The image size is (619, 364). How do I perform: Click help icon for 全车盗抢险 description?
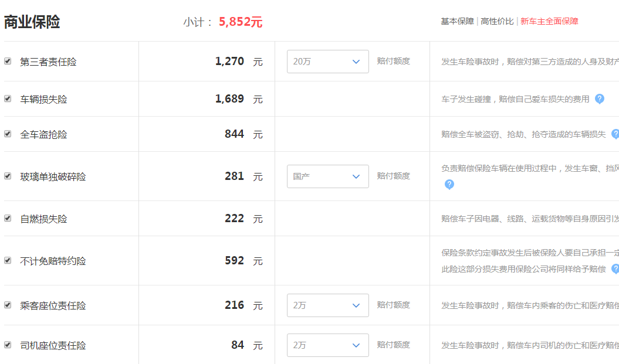(615, 134)
